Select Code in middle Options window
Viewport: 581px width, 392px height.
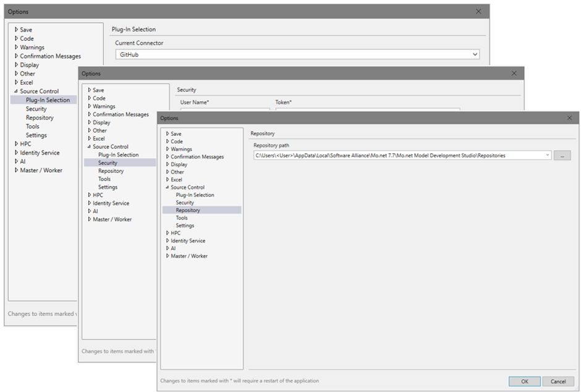click(99, 98)
